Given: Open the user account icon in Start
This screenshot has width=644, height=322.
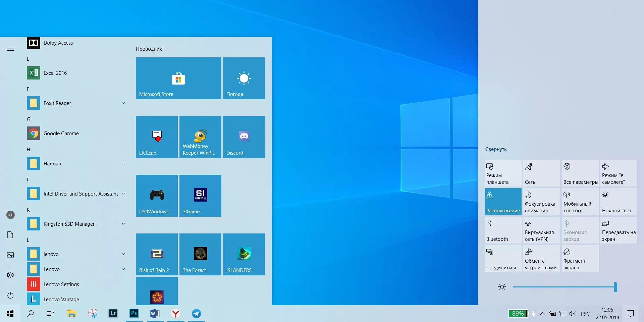Looking at the screenshot, I should click(x=10, y=215).
